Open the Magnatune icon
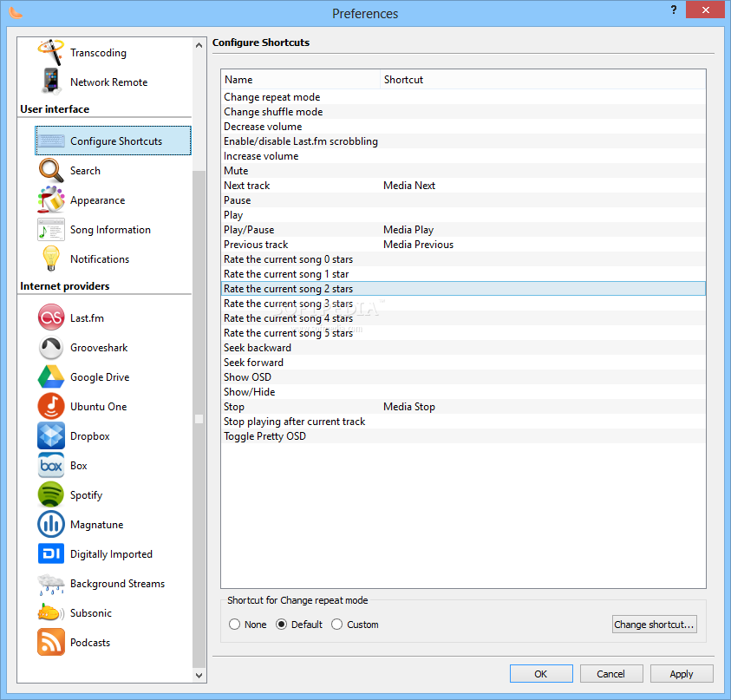 tap(51, 524)
